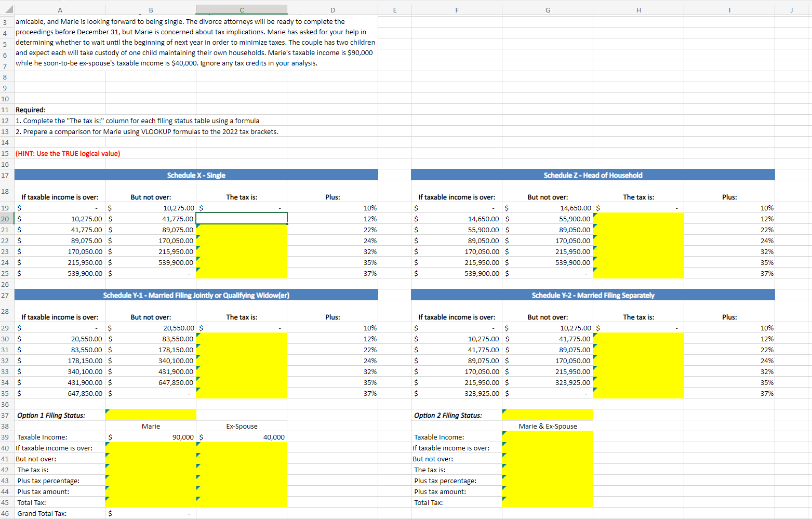Screen dimensions: 812x519
Task: Select column C header
Action: [242, 10]
